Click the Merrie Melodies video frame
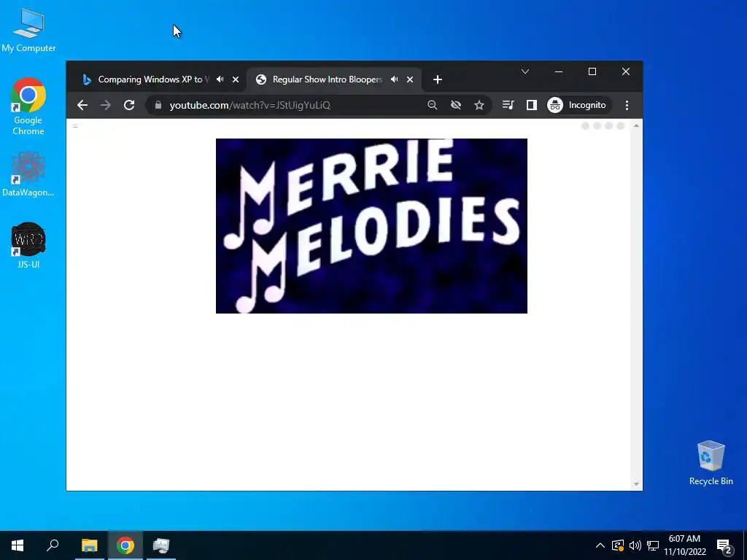This screenshot has height=560, width=747. pos(371,226)
